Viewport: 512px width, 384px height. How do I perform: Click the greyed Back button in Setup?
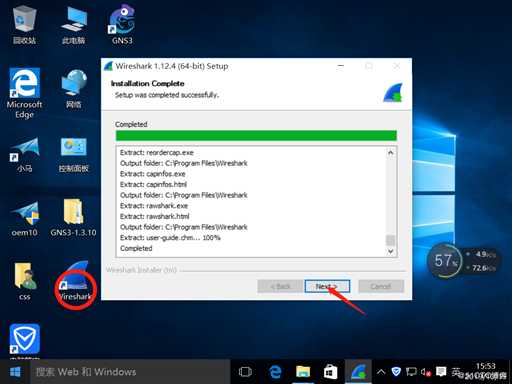coord(280,286)
